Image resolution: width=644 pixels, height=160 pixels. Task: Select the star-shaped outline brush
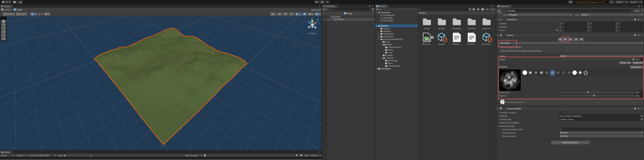pos(585,73)
